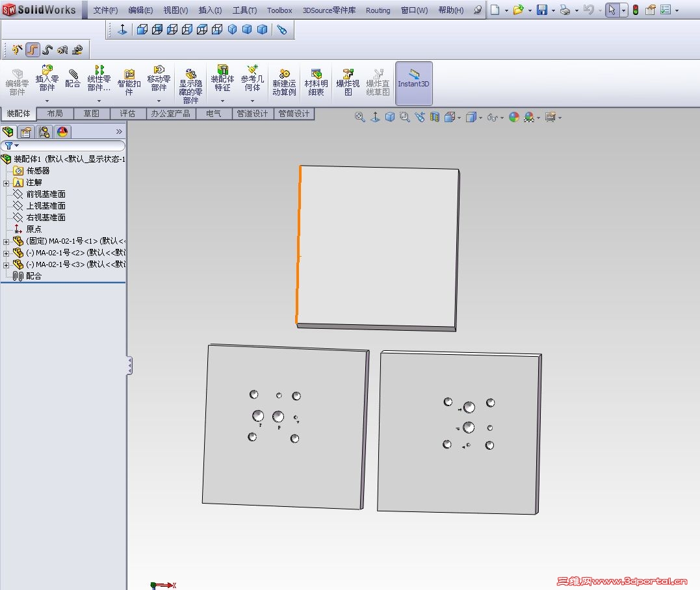Open the 视图(V) menu

pos(175,10)
